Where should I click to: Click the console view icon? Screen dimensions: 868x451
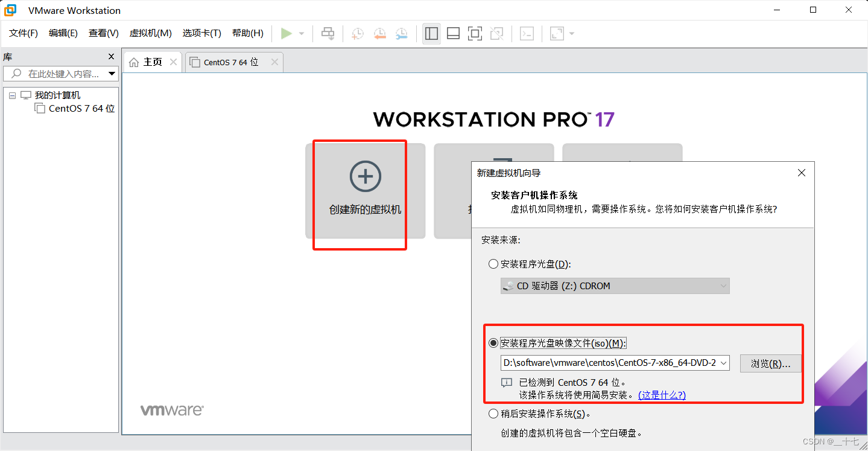pyautogui.click(x=527, y=34)
